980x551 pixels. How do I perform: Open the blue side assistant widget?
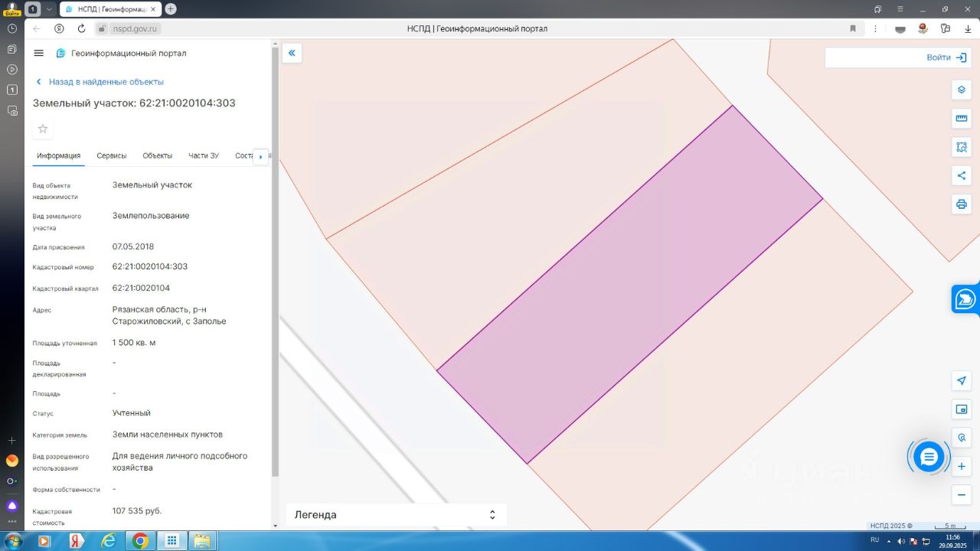(966, 298)
